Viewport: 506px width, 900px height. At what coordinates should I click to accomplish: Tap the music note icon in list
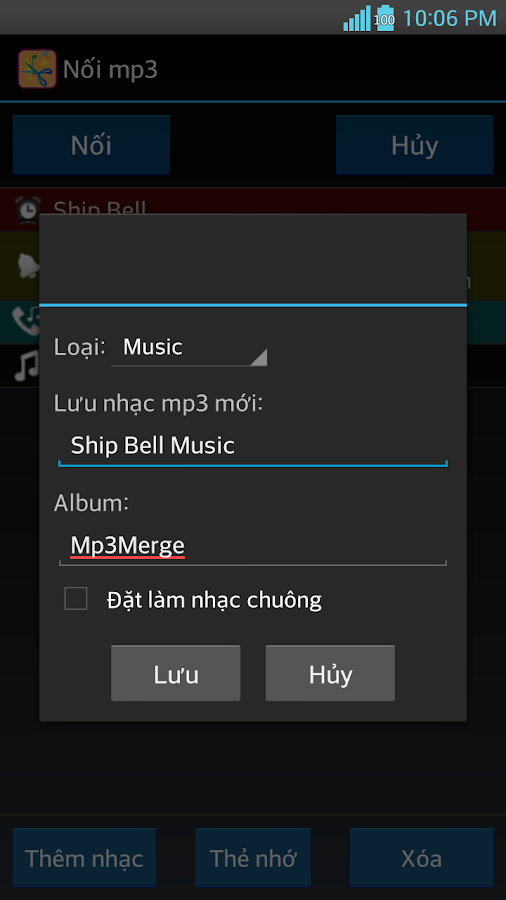[x=26, y=367]
